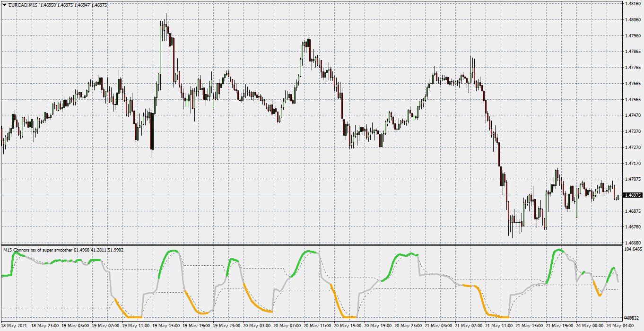Click the 19 May 15:00 time label
Screen dimensions: 644x331
[165, 326]
